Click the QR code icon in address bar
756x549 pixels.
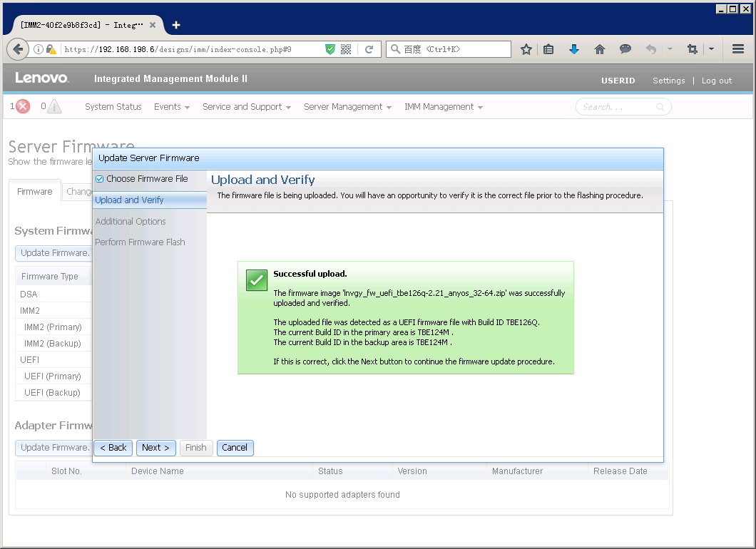(346, 49)
